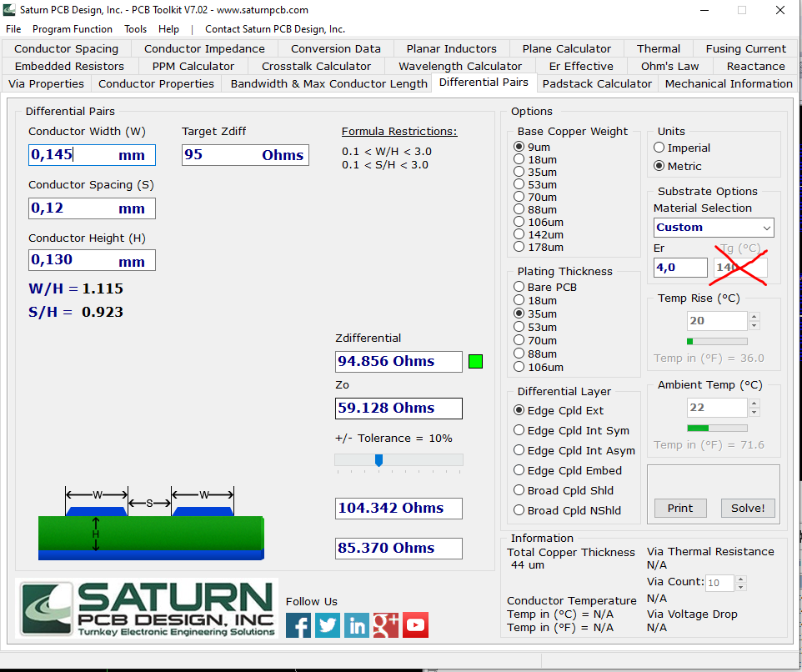Go to Fusing Current tab
Viewport: 802px width, 672px height.
pos(746,48)
